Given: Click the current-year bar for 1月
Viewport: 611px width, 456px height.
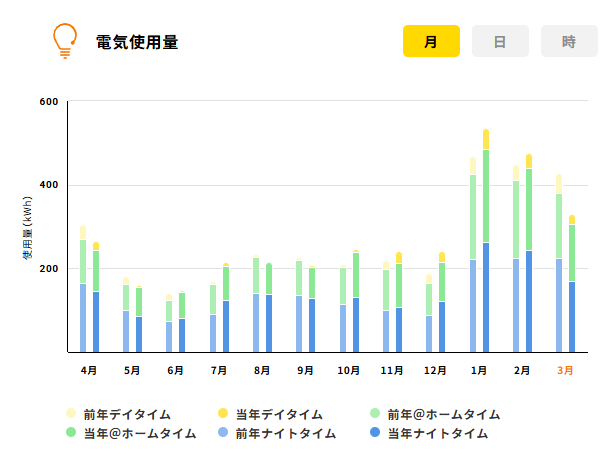Looking at the screenshot, I should (486, 250).
